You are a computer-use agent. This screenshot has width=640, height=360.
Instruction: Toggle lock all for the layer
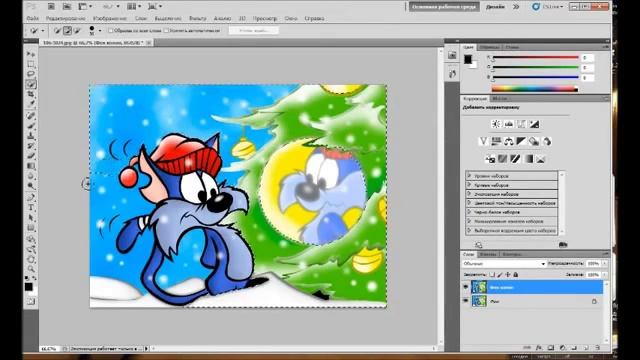pos(516,275)
